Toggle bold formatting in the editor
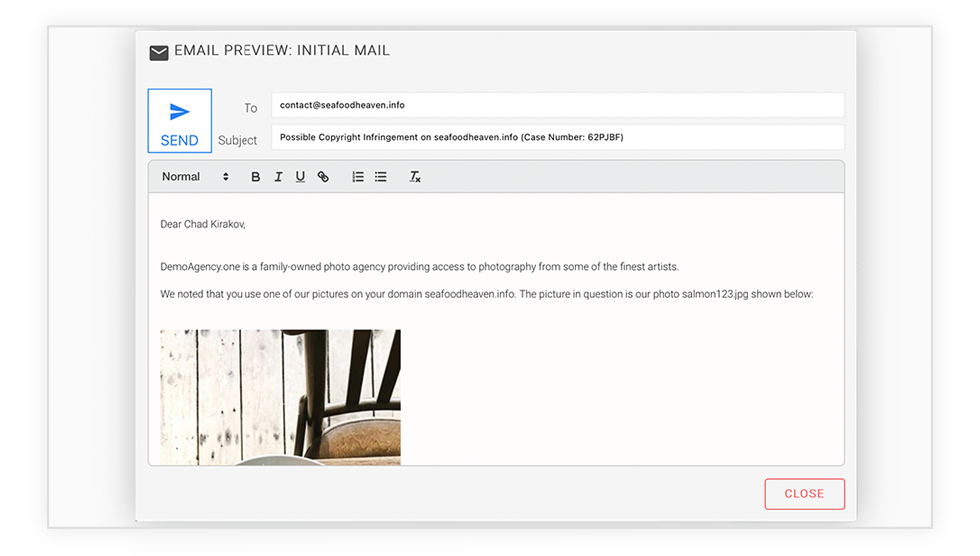 255,177
